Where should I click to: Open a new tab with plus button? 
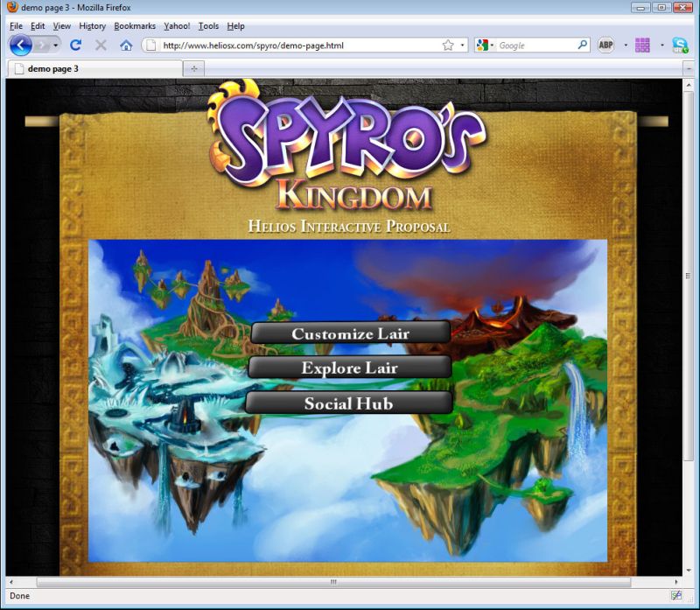194,69
